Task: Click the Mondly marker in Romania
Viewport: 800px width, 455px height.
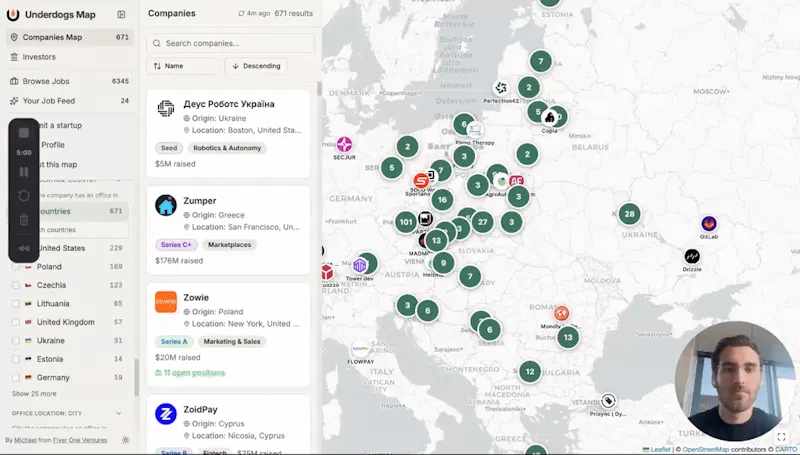Action: pyautogui.click(x=561, y=313)
